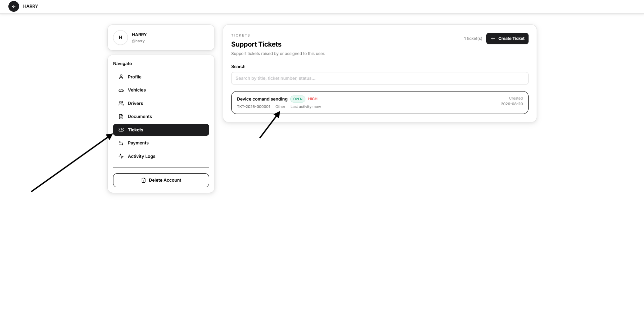Click the HARRY name in profile card
Viewport: 644px width, 314px height.
point(139,35)
